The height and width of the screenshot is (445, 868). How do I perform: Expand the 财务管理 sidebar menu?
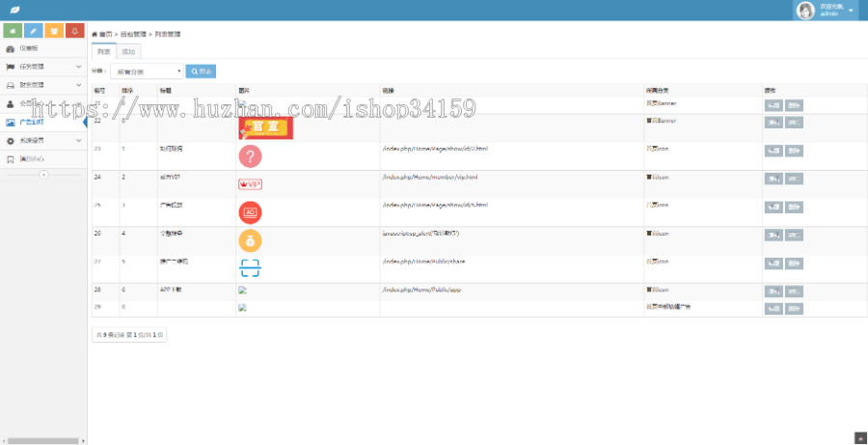[x=43, y=85]
